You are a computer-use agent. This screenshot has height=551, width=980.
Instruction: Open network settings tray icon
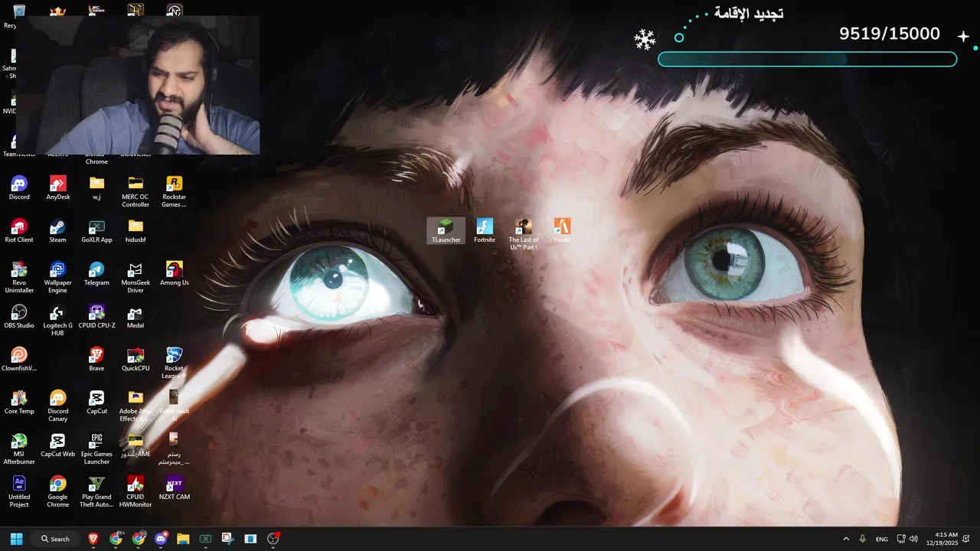pos(901,539)
